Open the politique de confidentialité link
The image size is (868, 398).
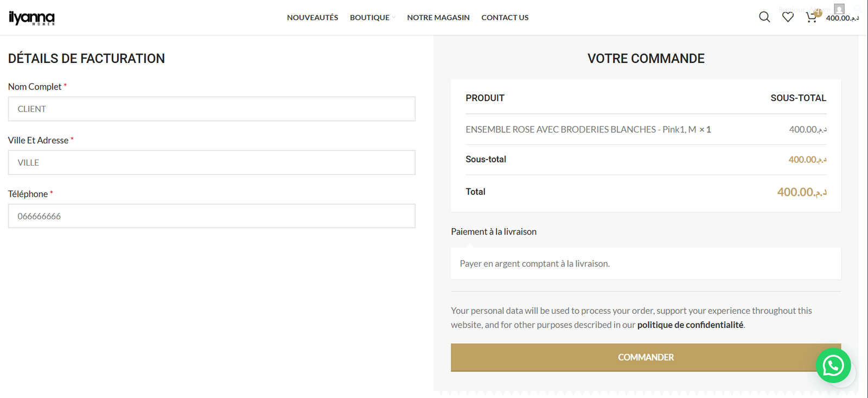coord(690,325)
